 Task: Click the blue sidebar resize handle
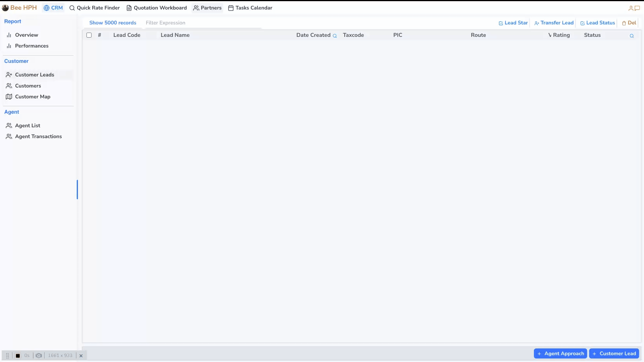[x=77, y=189]
